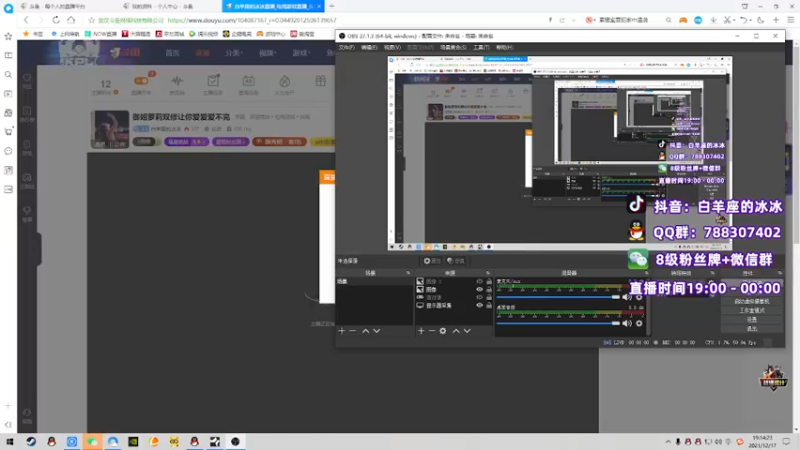This screenshot has width=800, height=450.
Task: Click the 首页 link in Douyu navigation
Action: (x=172, y=53)
